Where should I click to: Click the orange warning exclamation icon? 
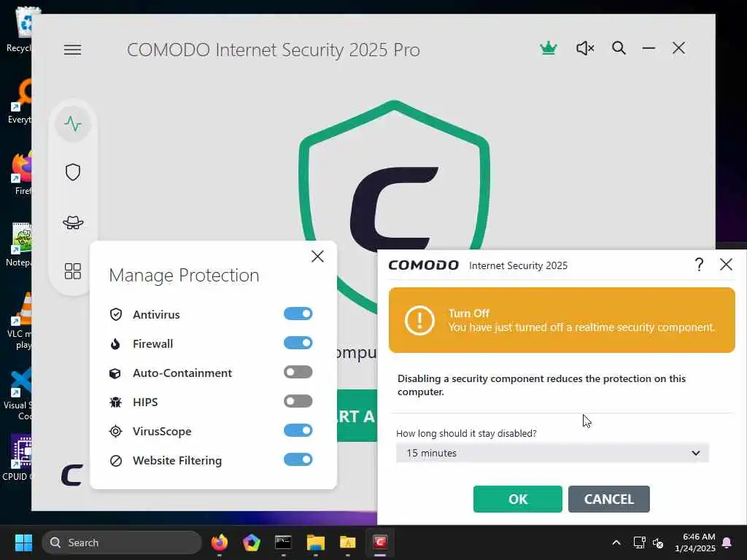(419, 320)
